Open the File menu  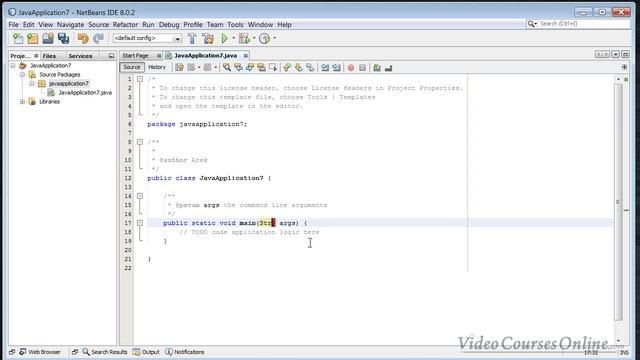pos(13,24)
